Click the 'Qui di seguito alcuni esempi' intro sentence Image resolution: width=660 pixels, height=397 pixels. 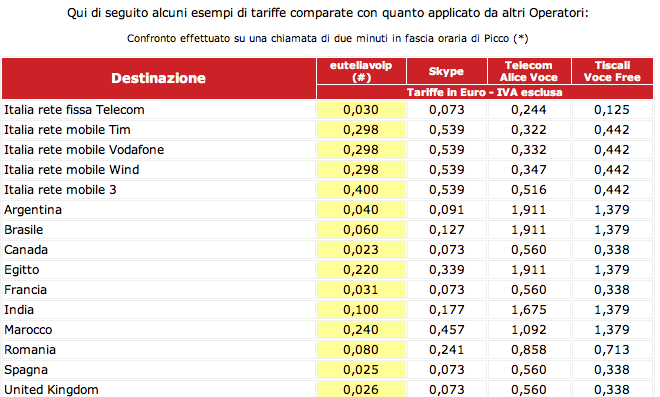click(x=327, y=13)
